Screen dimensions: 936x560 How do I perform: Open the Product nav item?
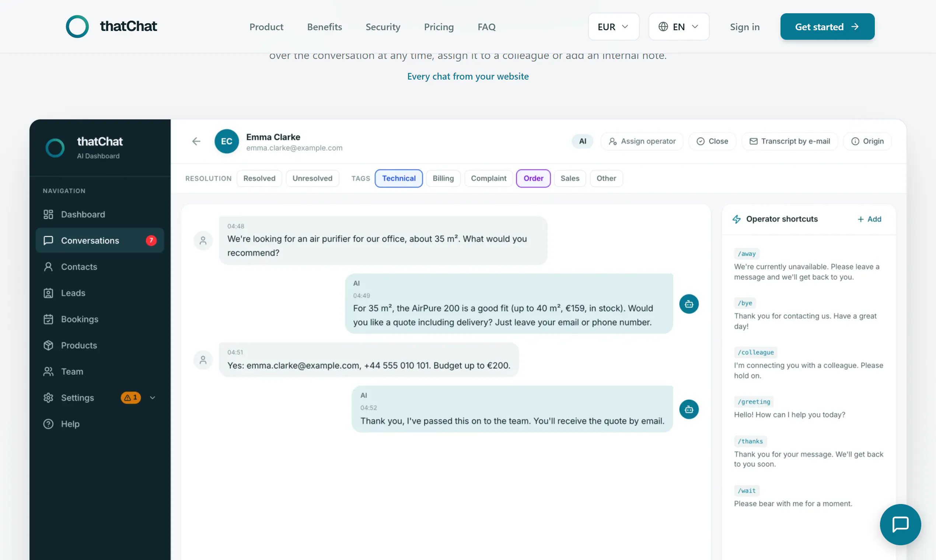coord(266,27)
